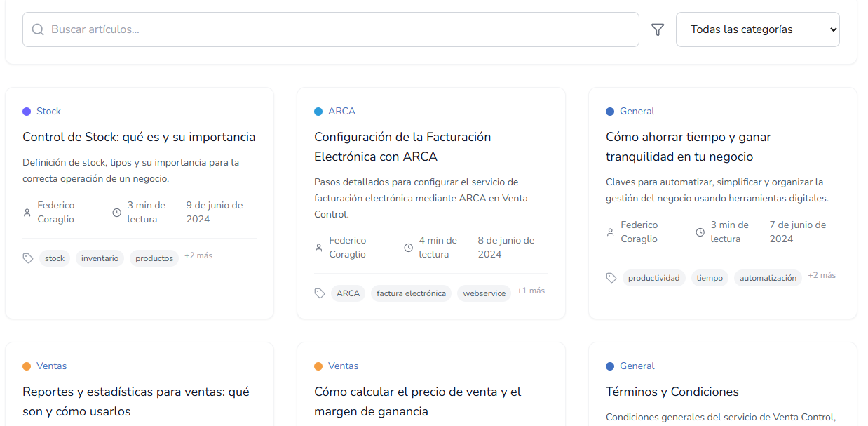Click the 4 min de lectura text
868x426 pixels.
[438, 247]
